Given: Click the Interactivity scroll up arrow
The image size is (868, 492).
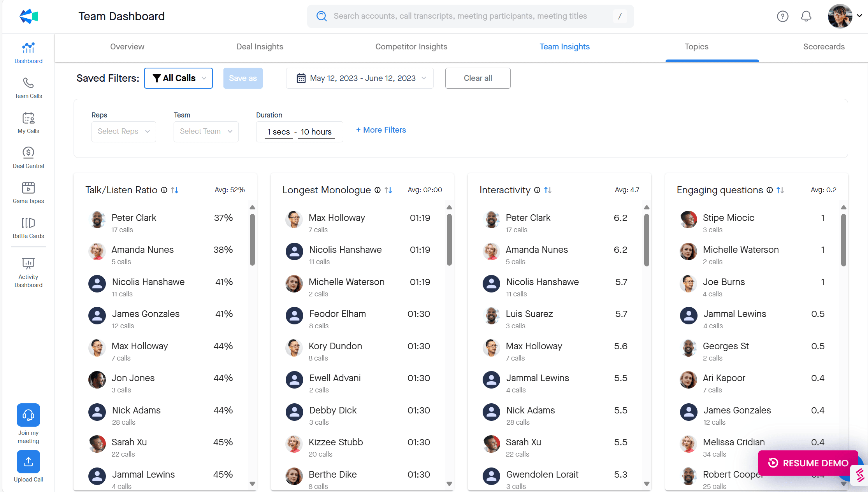Looking at the screenshot, I should pos(647,207).
